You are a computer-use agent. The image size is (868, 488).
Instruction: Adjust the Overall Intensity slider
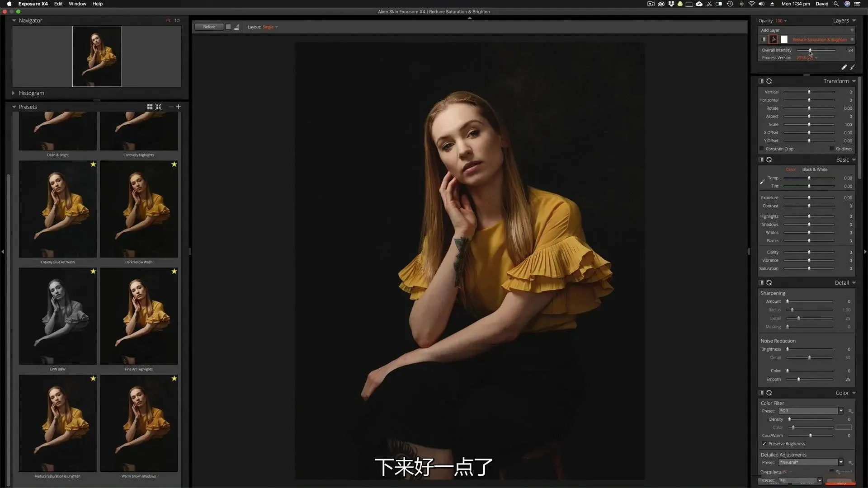[x=816, y=50]
